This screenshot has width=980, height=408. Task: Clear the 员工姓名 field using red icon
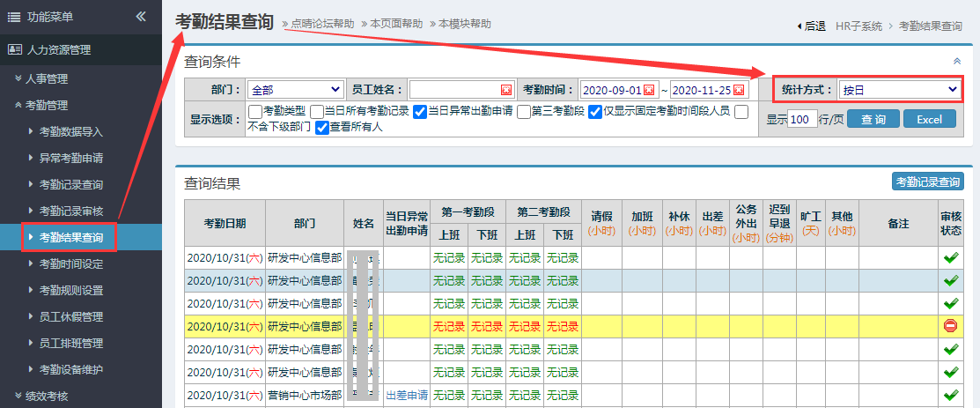click(506, 90)
